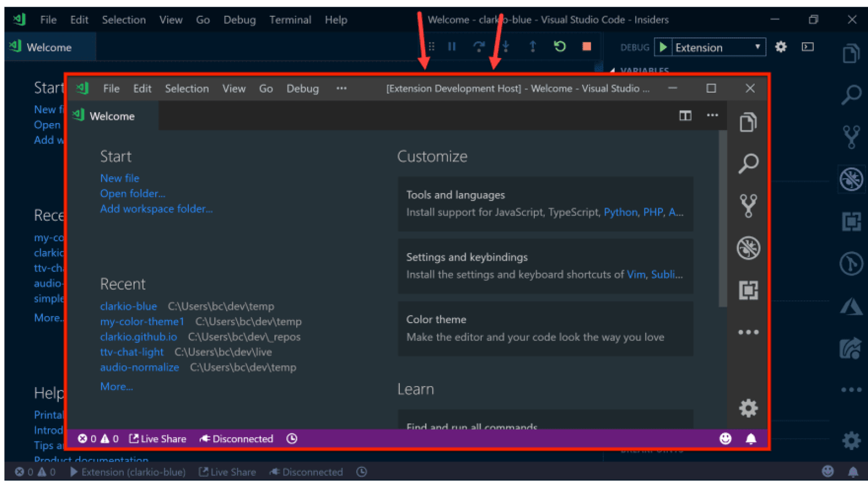Open Extensions in background Insiders activity bar
Image resolution: width=868 pixels, height=488 pixels.
[851, 221]
